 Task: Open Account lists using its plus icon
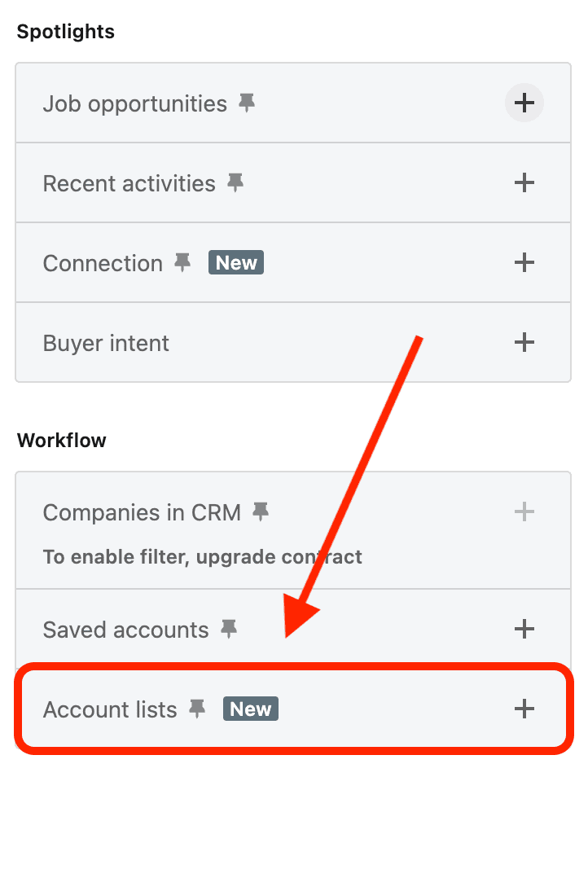[524, 709]
